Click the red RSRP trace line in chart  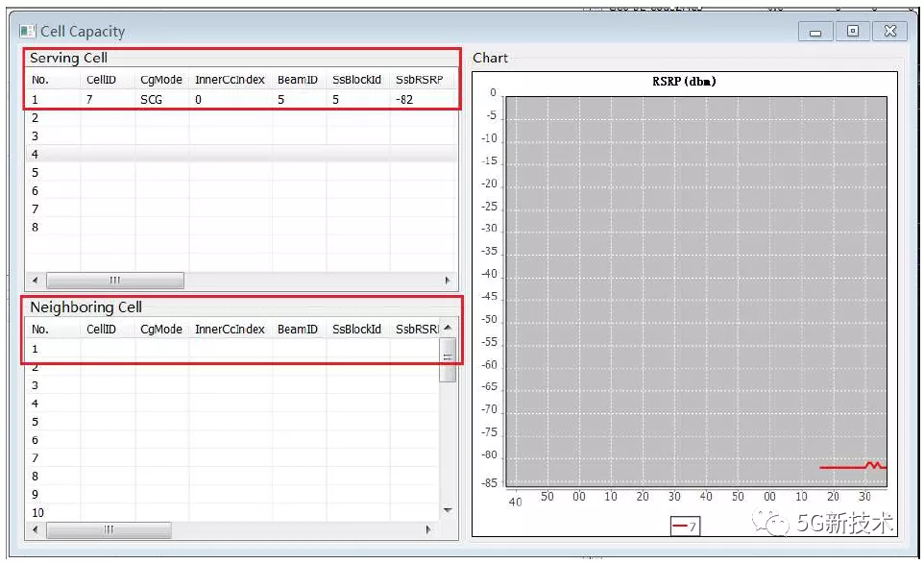[853, 466]
